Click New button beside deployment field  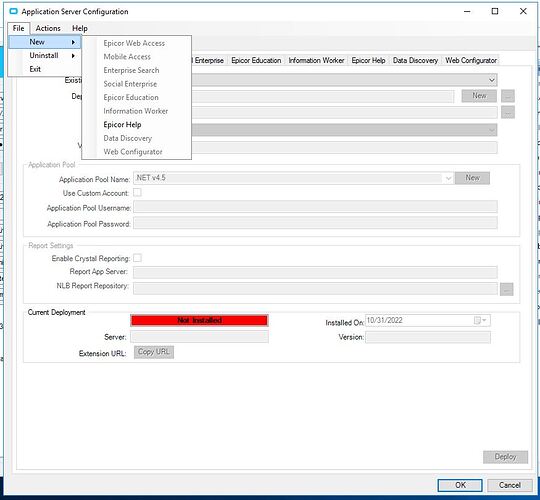tap(479, 96)
